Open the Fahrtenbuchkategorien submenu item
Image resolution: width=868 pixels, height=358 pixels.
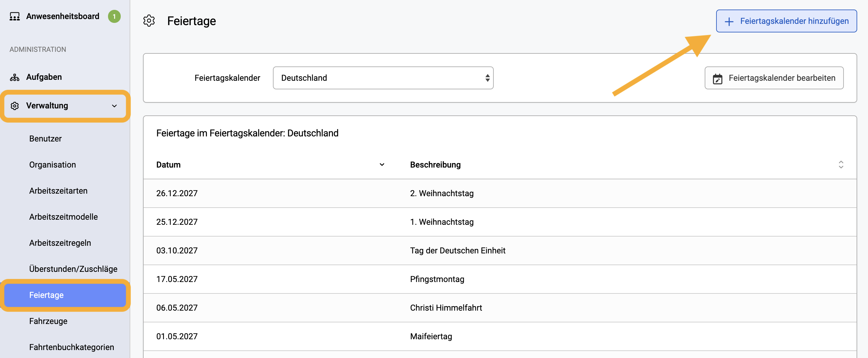[x=72, y=347]
